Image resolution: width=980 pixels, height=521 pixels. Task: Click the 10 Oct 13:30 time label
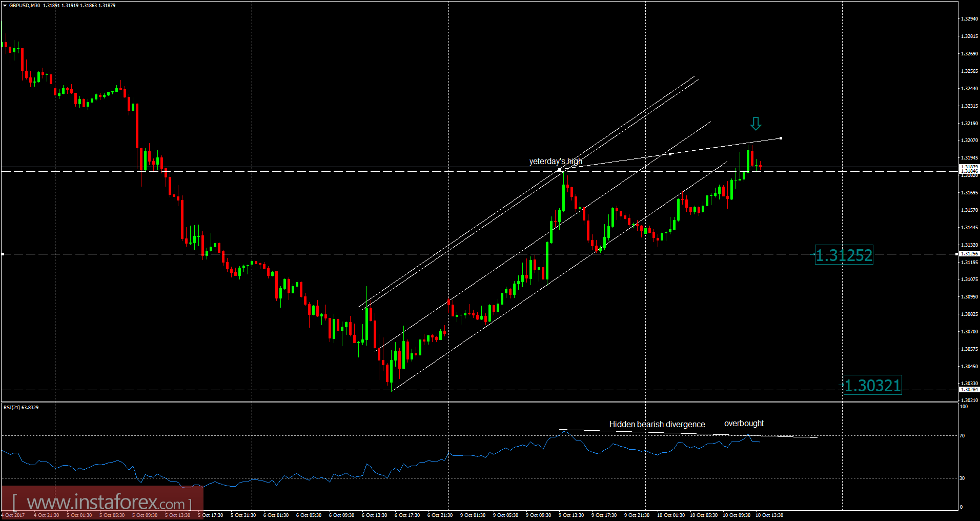coord(769,515)
